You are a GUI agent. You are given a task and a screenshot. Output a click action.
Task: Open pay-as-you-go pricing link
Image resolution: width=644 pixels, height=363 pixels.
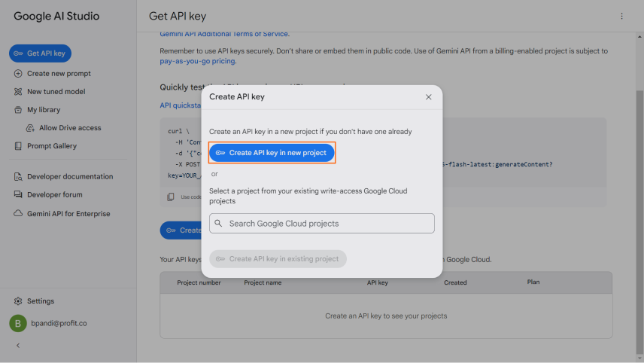point(197,61)
